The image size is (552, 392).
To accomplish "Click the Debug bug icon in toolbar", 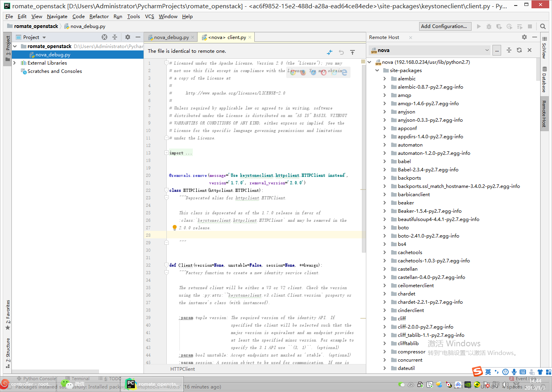I will click(489, 26).
